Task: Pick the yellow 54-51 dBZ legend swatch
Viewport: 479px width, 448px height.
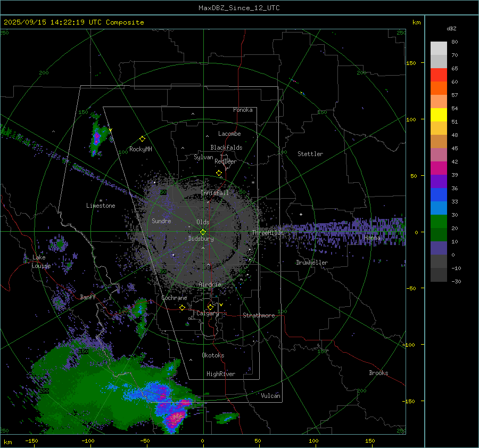Action: (x=439, y=115)
